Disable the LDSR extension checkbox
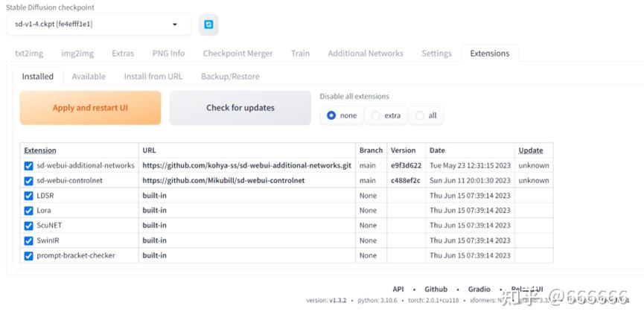The width and height of the screenshot is (644, 323). [x=28, y=196]
